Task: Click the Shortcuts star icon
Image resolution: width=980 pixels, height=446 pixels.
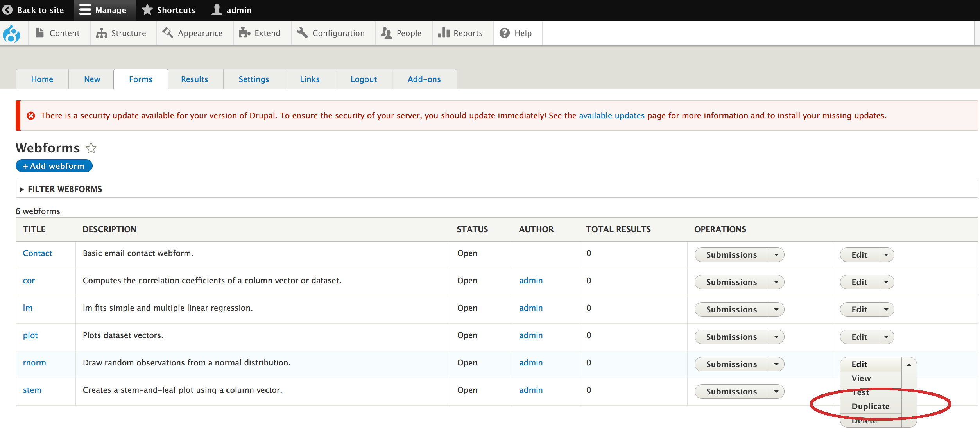Action: point(147,10)
